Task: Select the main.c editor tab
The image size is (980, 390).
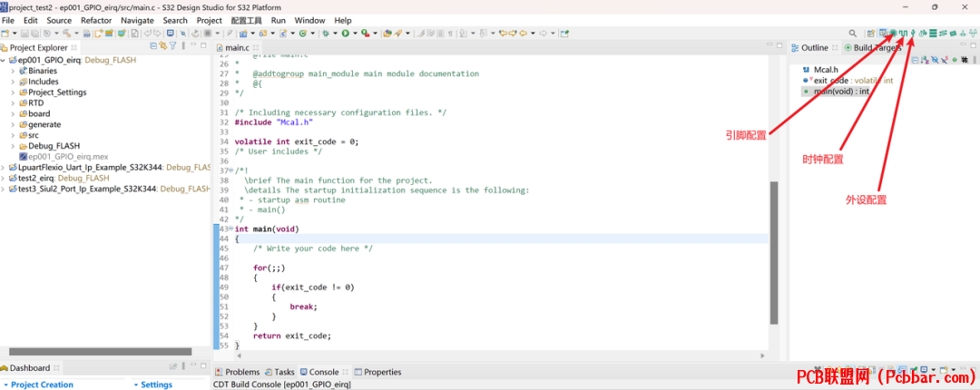Action: pyautogui.click(x=237, y=47)
